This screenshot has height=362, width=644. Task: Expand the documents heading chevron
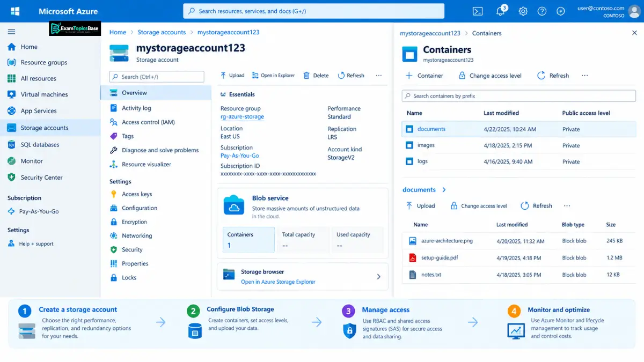(x=444, y=190)
